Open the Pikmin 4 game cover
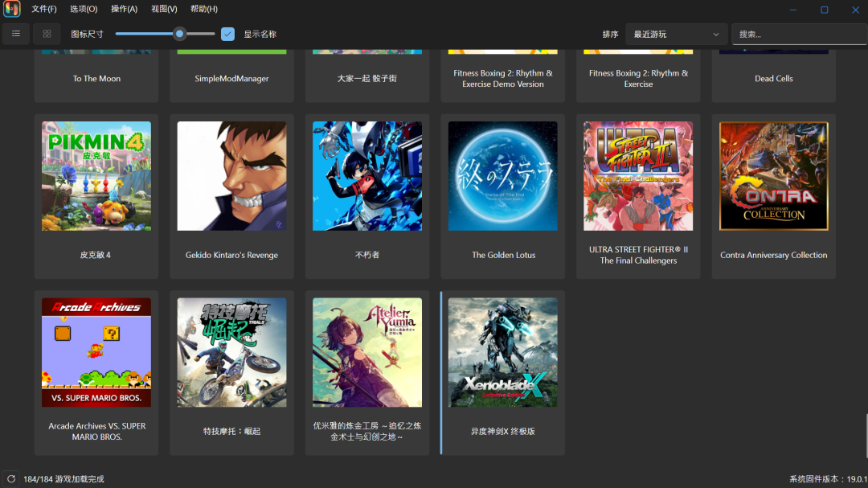Viewport: 868px width, 488px height. pyautogui.click(x=96, y=176)
